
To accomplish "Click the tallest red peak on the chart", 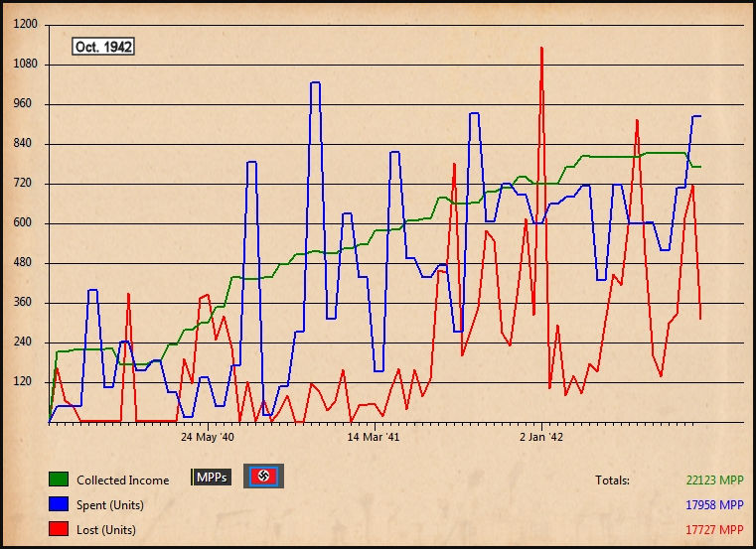I will point(541,48).
